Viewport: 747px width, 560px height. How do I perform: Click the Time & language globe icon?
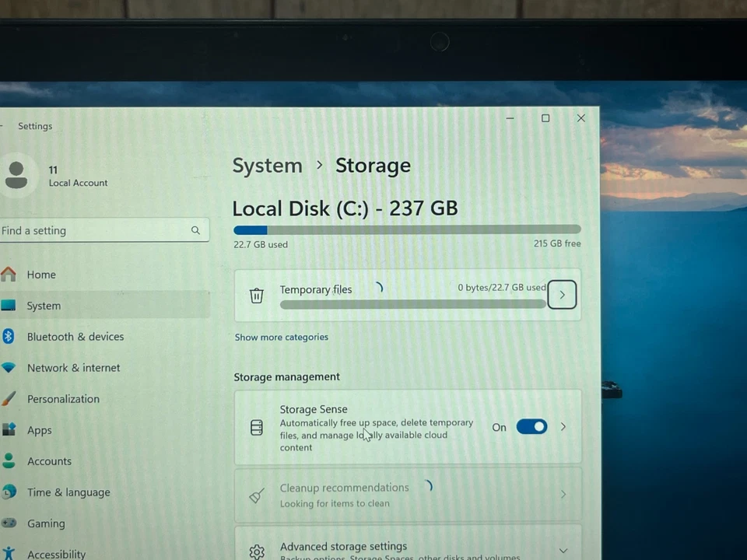pos(9,492)
